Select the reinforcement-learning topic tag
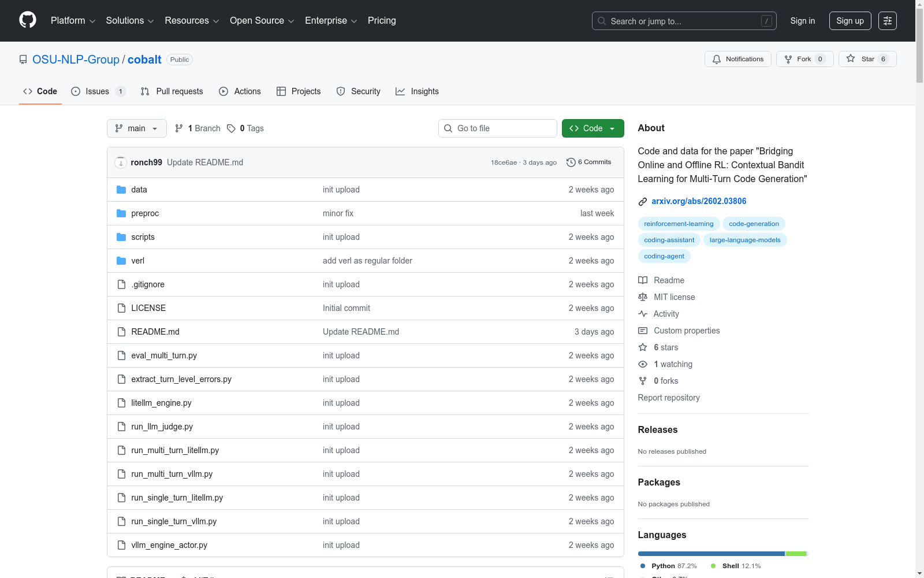The height and width of the screenshot is (578, 924). pyautogui.click(x=679, y=224)
